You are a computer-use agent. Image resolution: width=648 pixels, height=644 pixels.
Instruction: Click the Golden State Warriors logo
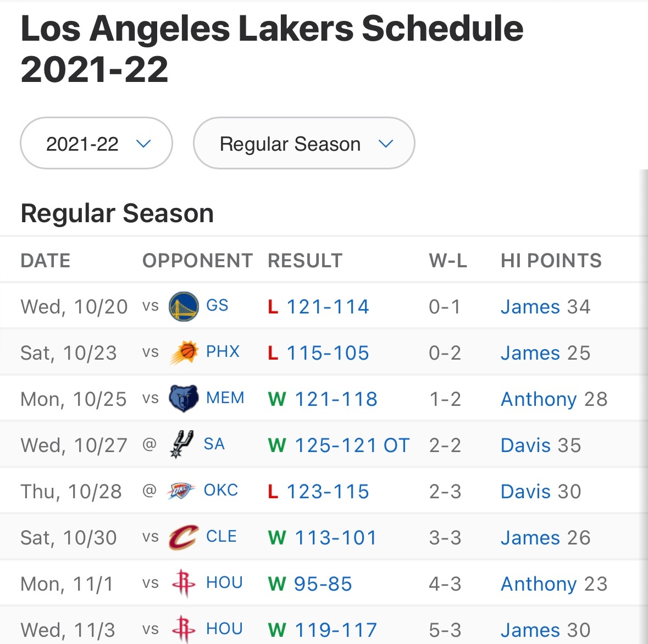coord(183,306)
